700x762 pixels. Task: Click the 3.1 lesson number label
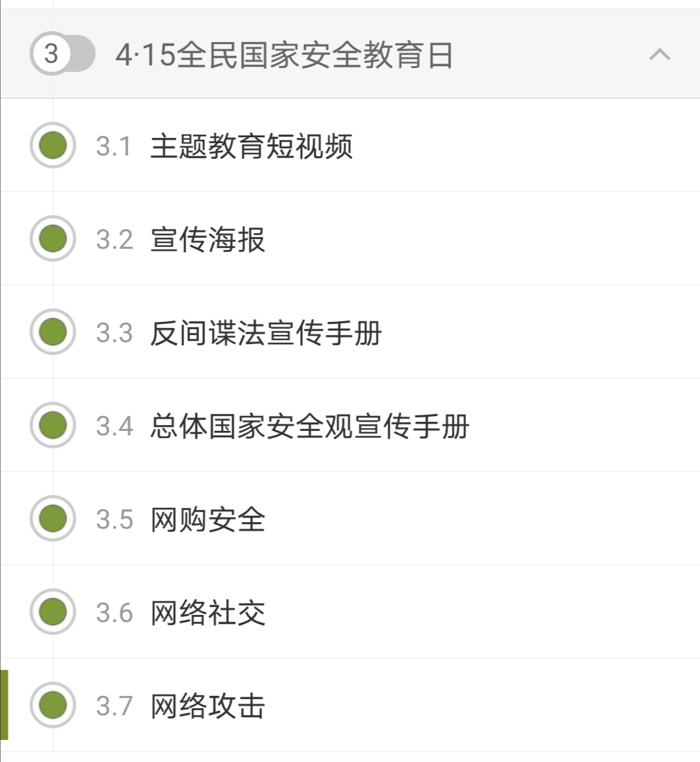113,146
